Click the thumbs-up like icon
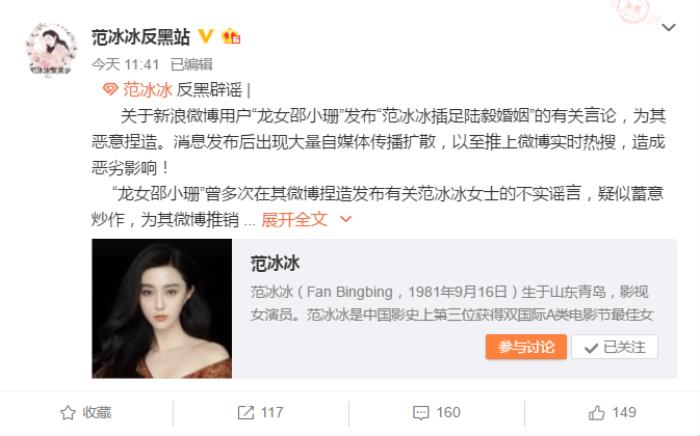 click(x=596, y=413)
